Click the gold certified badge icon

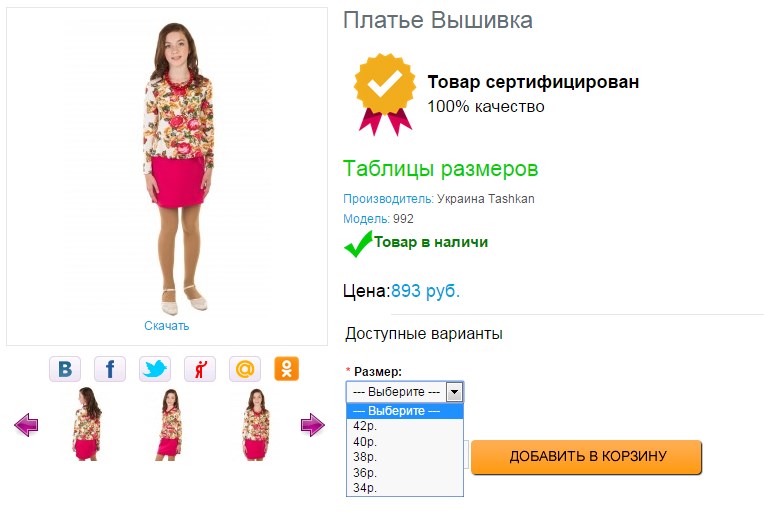[x=385, y=94]
